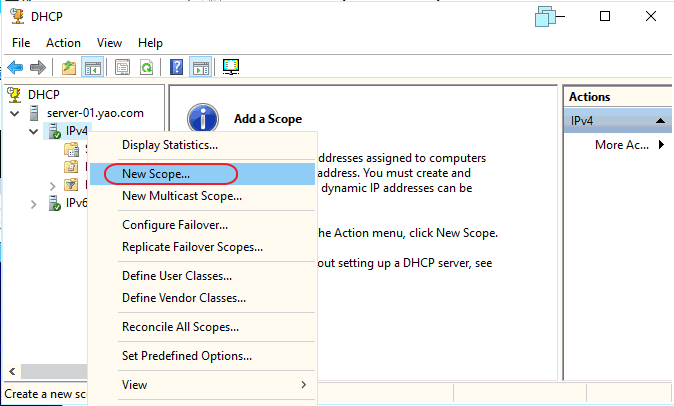
Task: Select DHCP root node in tree
Action: tap(43, 94)
